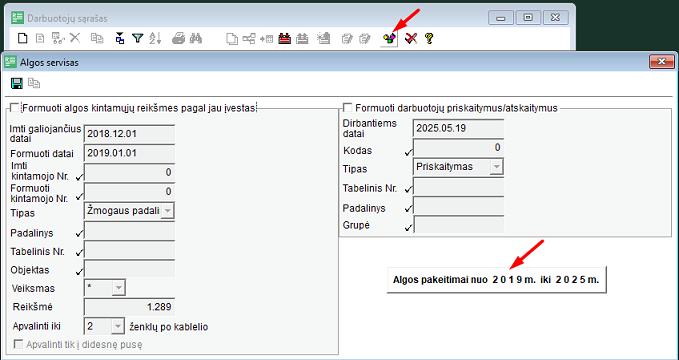Click the Objektas input field
This screenshot has width=679, height=360.
tap(130, 269)
